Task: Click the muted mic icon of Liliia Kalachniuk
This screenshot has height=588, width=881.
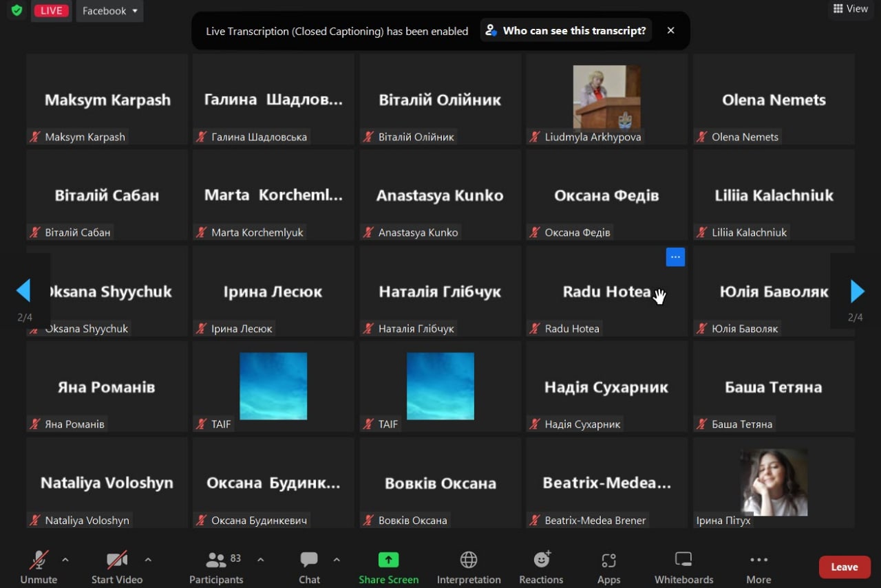Action: [x=702, y=232]
